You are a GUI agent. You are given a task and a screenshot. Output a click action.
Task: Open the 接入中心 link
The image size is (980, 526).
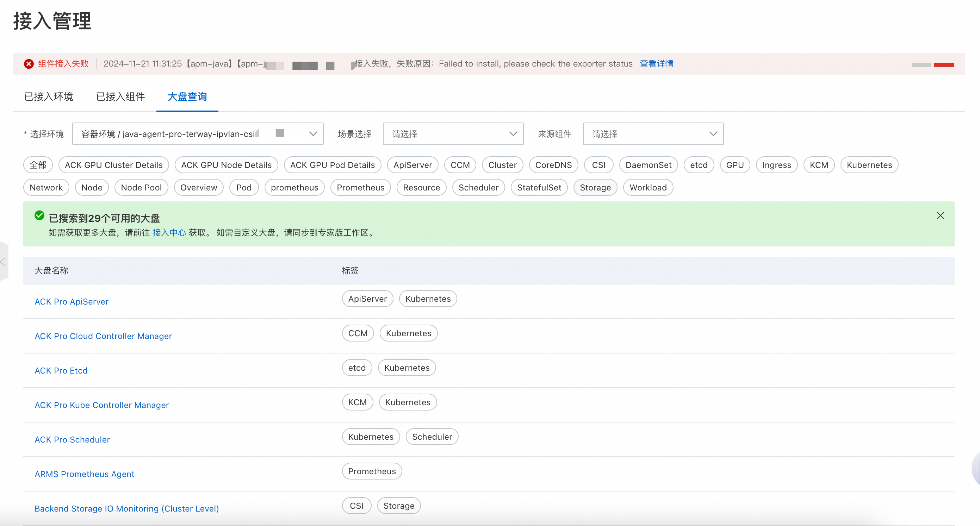click(169, 232)
